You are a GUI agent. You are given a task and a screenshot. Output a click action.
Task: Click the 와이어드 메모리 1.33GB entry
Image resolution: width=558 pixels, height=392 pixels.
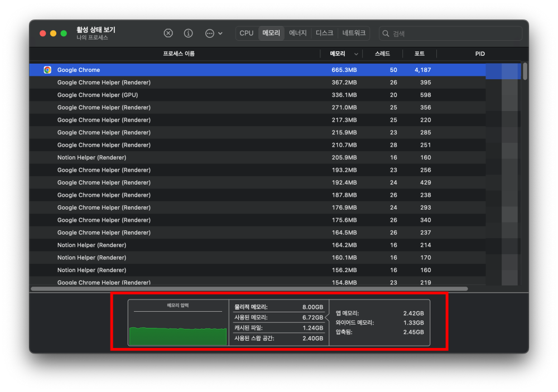tap(379, 323)
